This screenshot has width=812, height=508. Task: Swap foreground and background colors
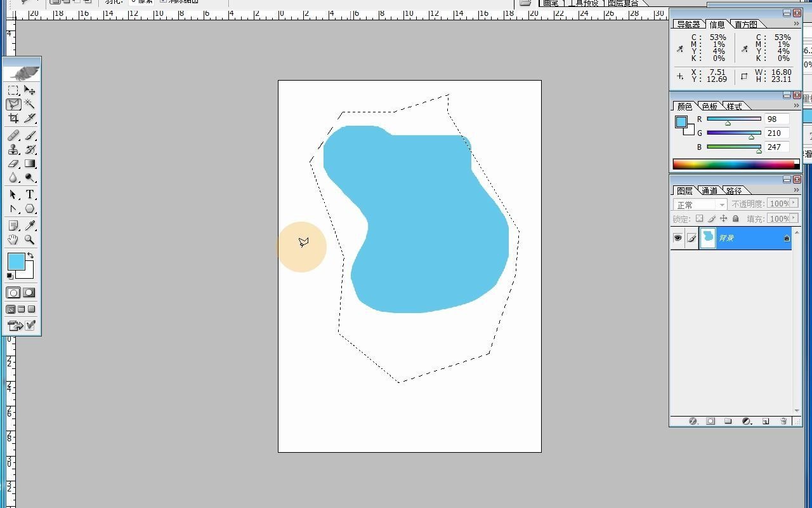click(30, 255)
